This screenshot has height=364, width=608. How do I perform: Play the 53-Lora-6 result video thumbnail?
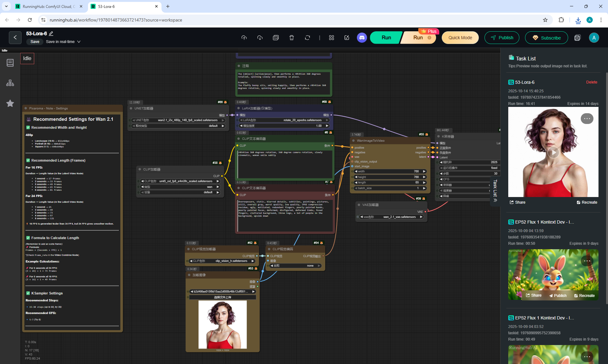553,152
